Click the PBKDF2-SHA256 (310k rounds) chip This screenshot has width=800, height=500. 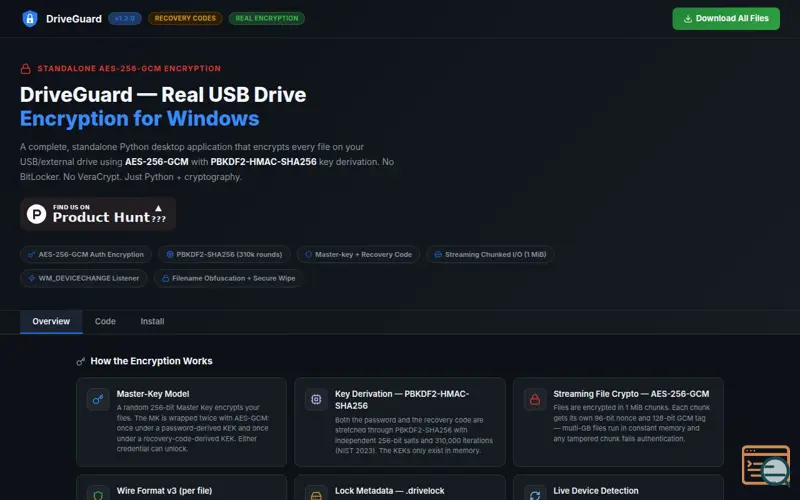click(x=224, y=254)
